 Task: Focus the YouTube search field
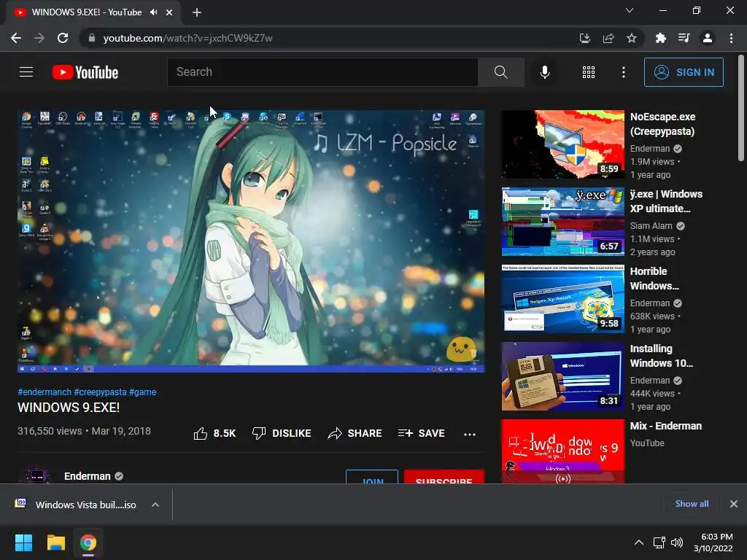pyautogui.click(x=322, y=72)
